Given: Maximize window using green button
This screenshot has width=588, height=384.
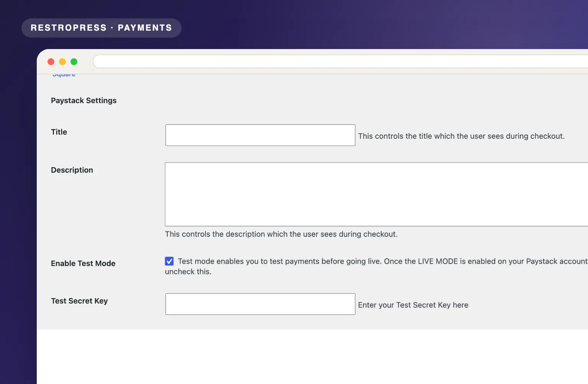Looking at the screenshot, I should click(74, 62).
